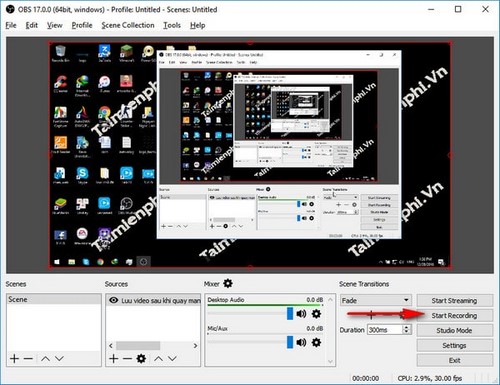Image resolution: width=500 pixels, height=385 pixels.
Task: Select Luu video sau khi quay source
Action: (x=153, y=300)
